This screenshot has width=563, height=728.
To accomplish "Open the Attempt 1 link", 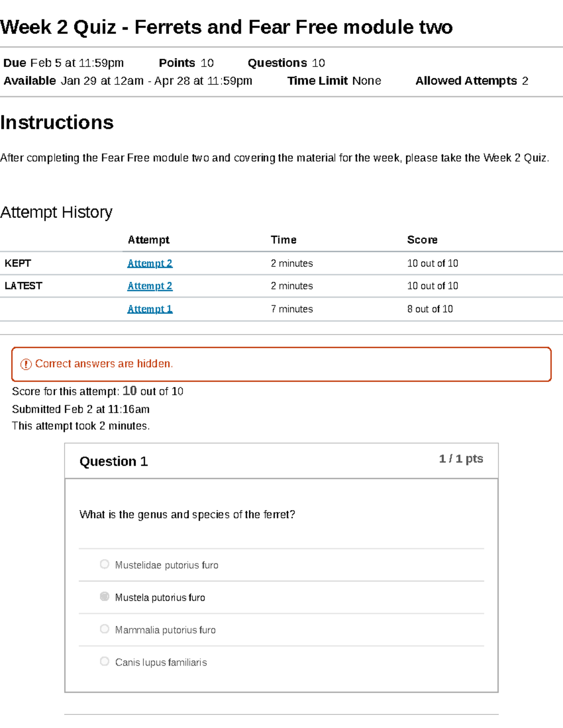I will click(x=150, y=309).
